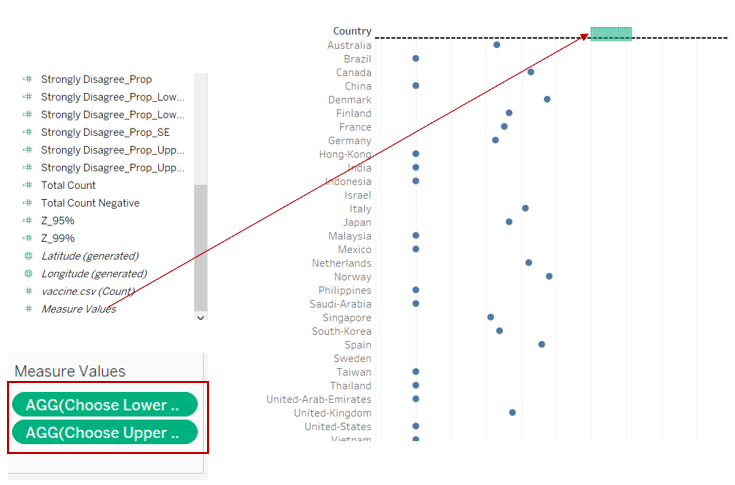
Task: Click the globe icon for Longitude (generated)
Action: click(28, 273)
